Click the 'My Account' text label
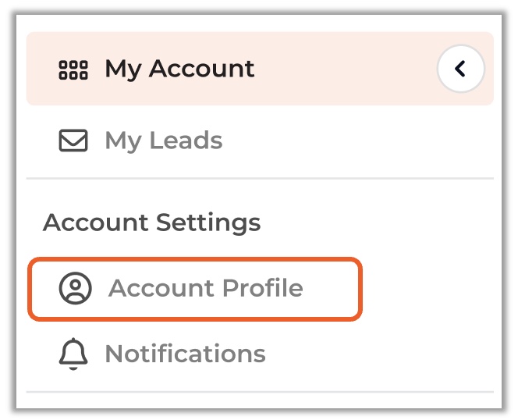 point(179,69)
